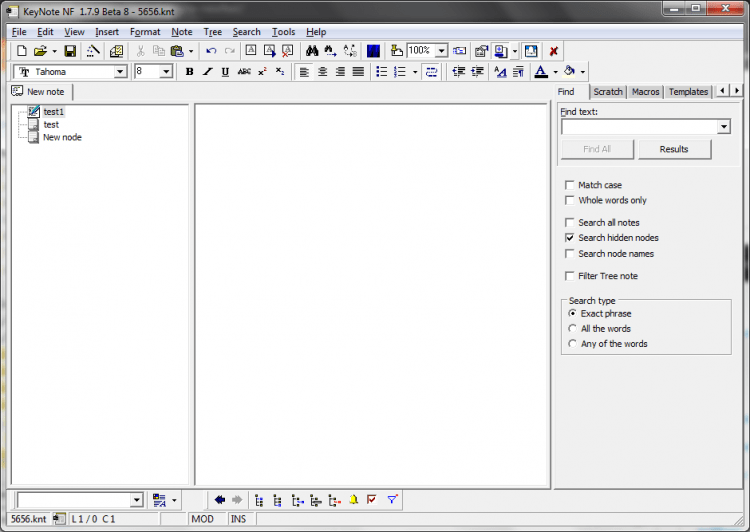The height and width of the screenshot is (532, 750).
Task: Open the 100% zoom dropdown
Action: tap(441, 51)
